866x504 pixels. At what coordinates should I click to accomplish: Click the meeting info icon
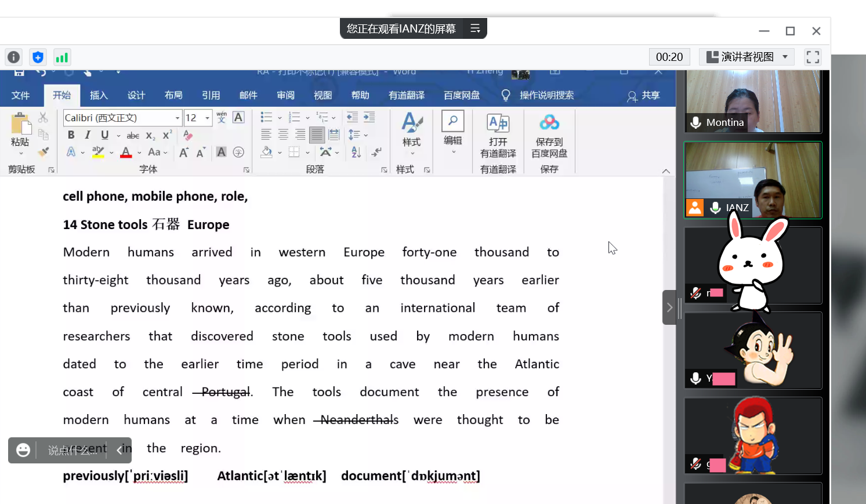click(x=13, y=57)
